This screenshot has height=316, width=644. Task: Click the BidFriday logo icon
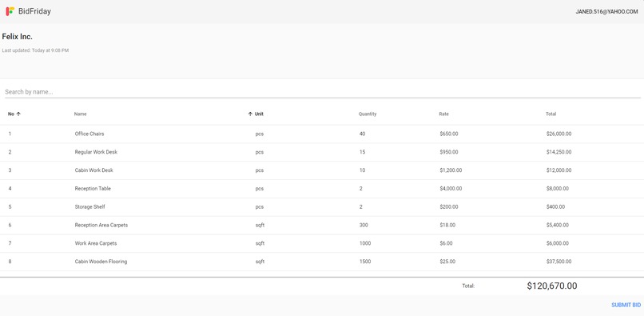pyautogui.click(x=10, y=11)
